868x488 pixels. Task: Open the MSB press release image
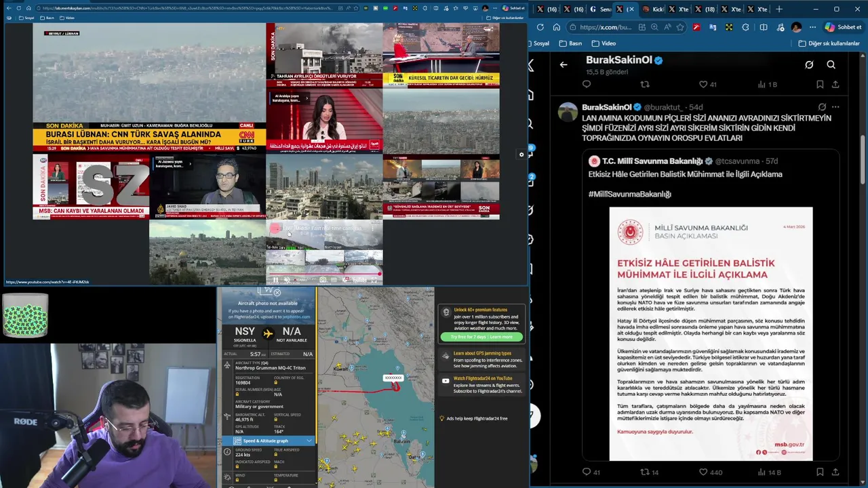pos(711,333)
